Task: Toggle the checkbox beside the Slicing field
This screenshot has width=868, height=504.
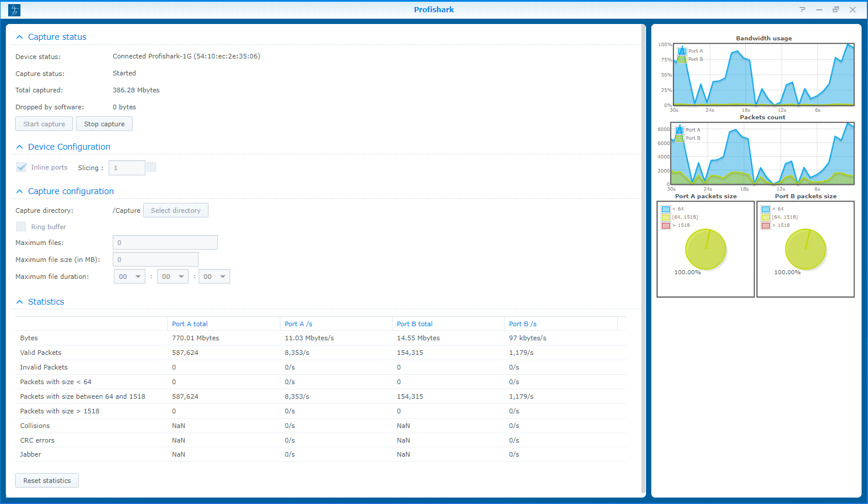Action: 151,167
